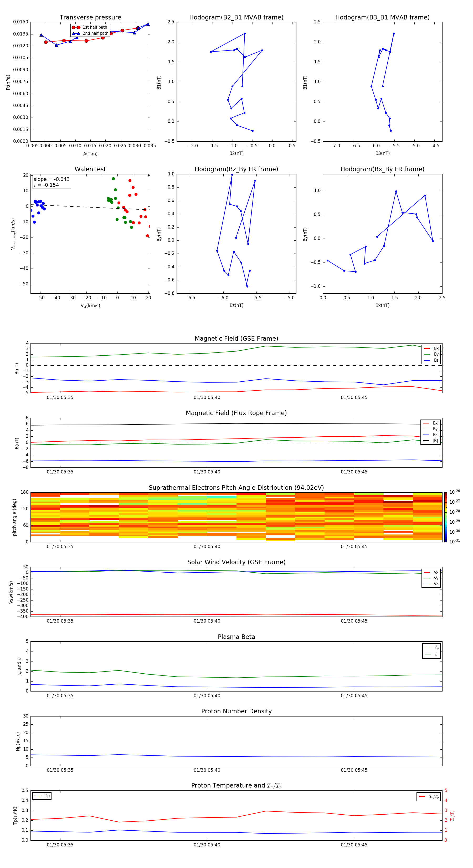Click the 'Bx' entry in the GSE field legend
This screenshot has width=473, height=868.
pyautogui.click(x=431, y=349)
